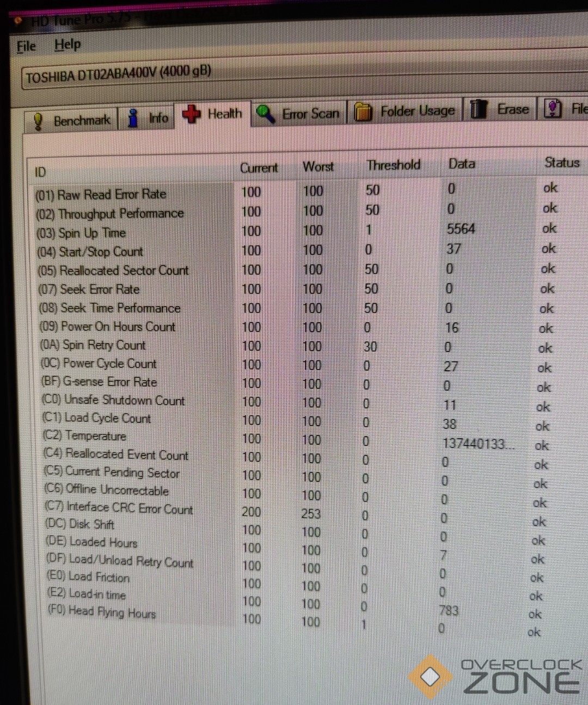This screenshot has height=705, width=588.
Task: Click the Benchmark lightbulb icon
Action: (x=38, y=121)
